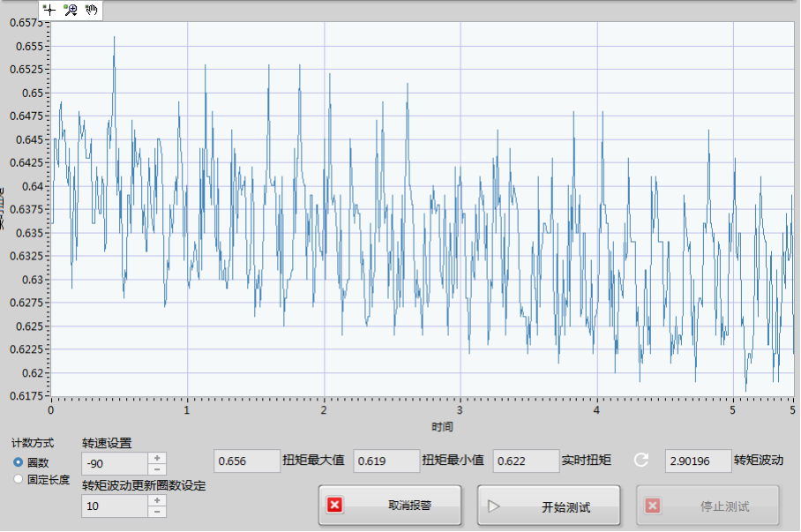Increment 转矩波动更新圈数设定 value

click(x=157, y=500)
